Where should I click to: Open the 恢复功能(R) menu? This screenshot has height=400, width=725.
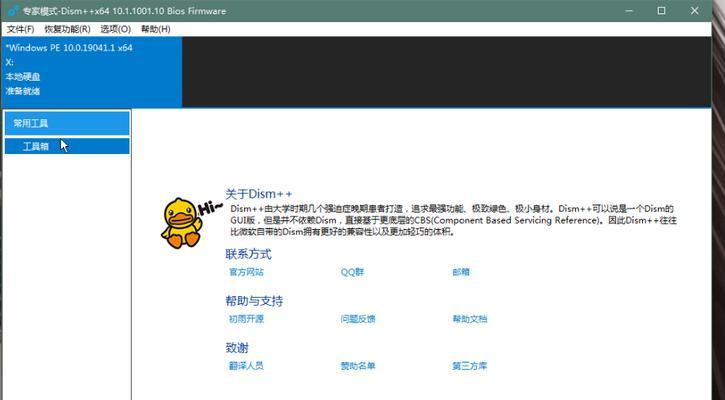click(67, 29)
